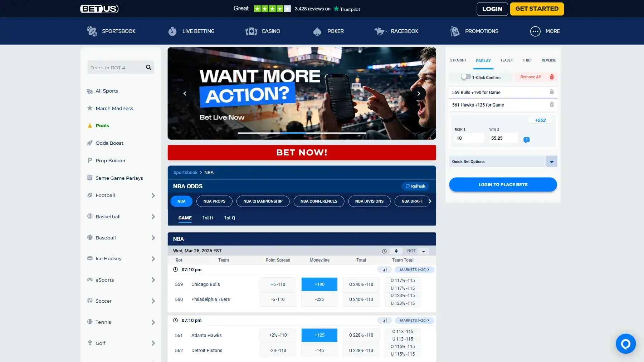
Task: Expand Ice Hockey category chevron
Action: (153, 259)
